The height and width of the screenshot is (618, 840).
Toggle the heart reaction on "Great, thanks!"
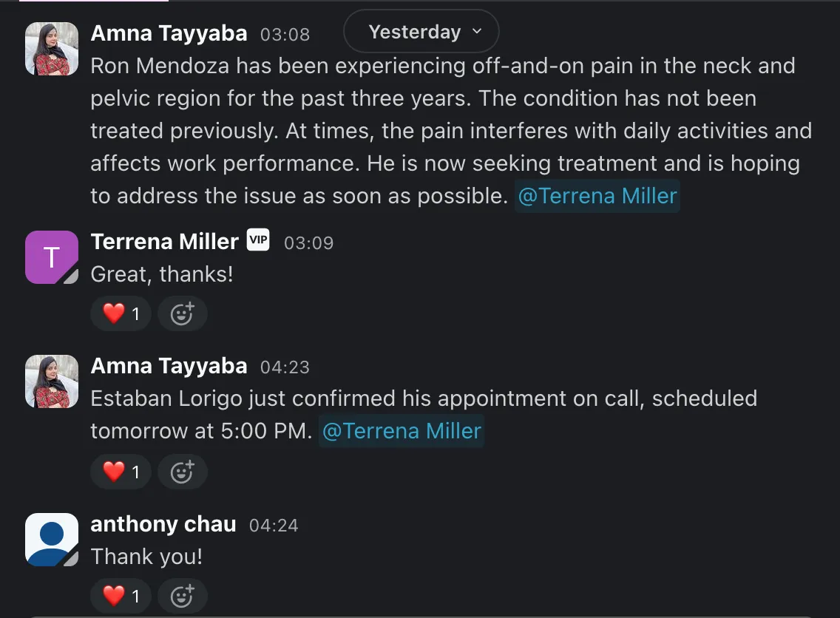[x=121, y=314]
